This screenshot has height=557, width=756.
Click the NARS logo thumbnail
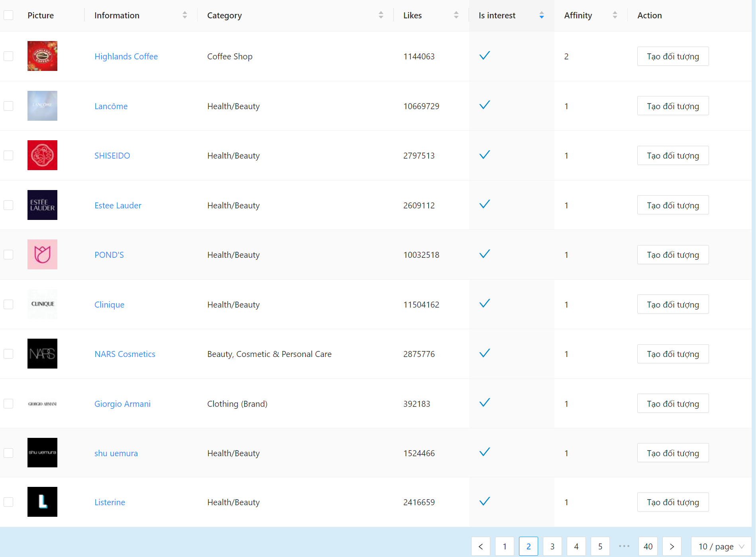coord(42,354)
